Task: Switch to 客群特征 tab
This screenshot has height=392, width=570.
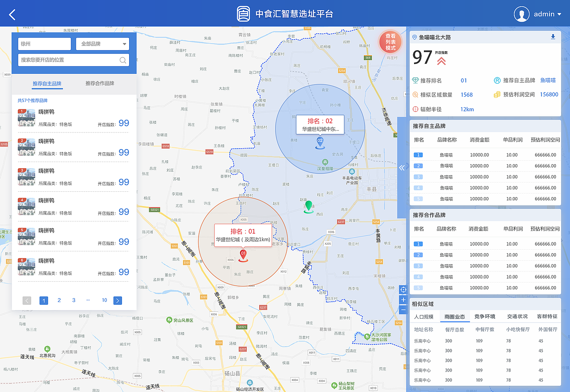Action: (547, 317)
